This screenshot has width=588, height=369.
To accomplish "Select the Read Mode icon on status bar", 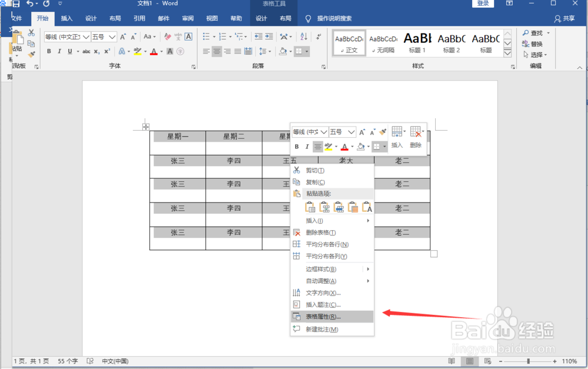I will [x=452, y=361].
